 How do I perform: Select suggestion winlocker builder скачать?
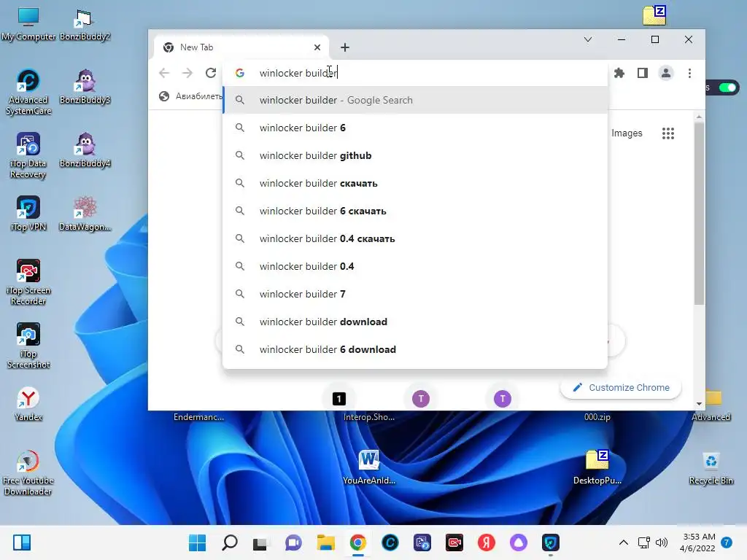[x=415, y=183]
